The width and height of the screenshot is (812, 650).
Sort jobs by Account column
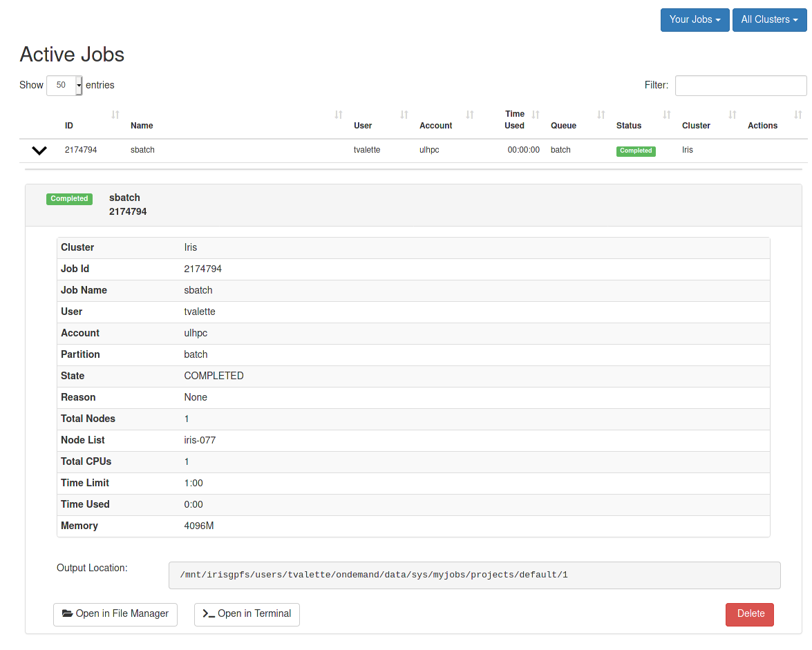[470, 115]
